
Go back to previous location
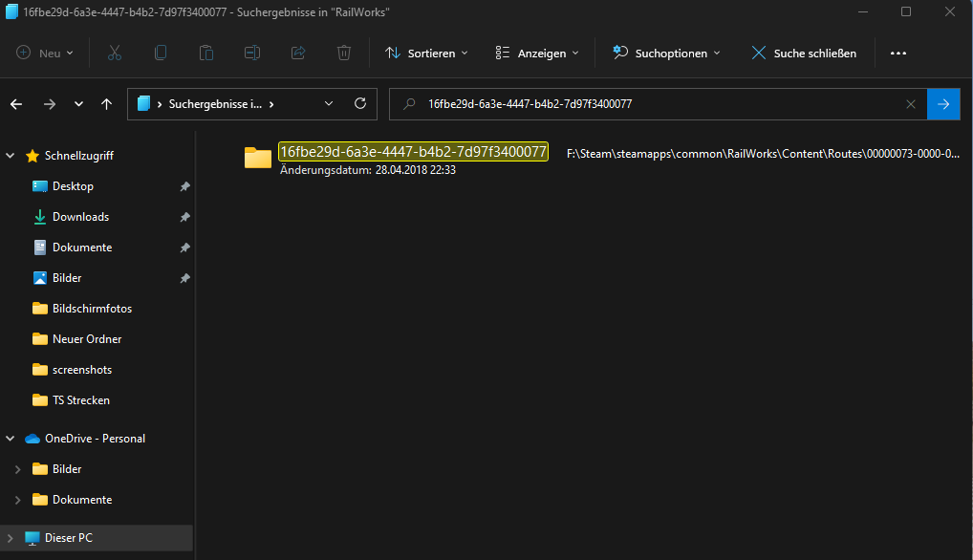pyautogui.click(x=17, y=104)
